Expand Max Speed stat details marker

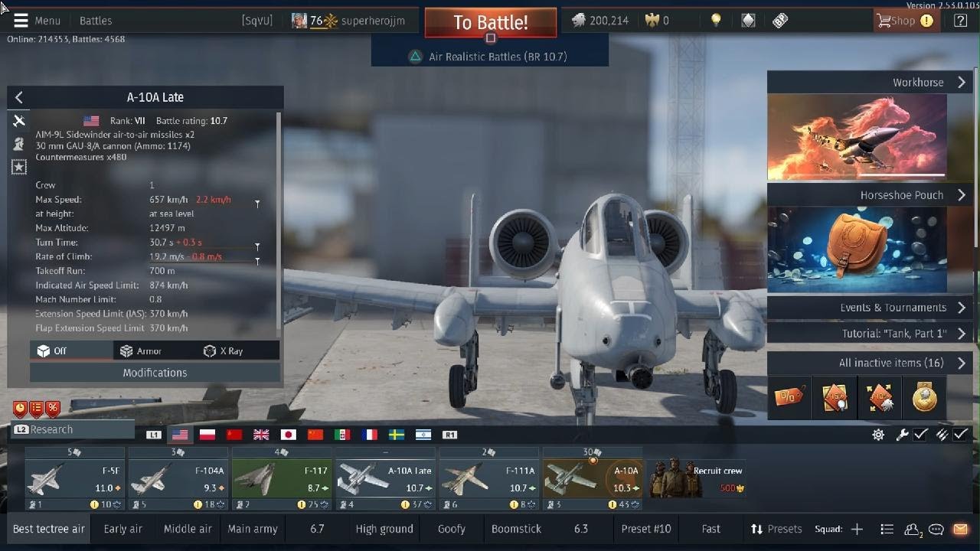[257, 204]
